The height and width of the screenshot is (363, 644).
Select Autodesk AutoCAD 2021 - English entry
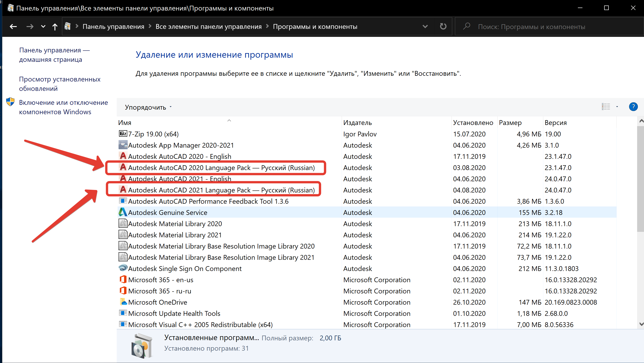[x=179, y=179]
